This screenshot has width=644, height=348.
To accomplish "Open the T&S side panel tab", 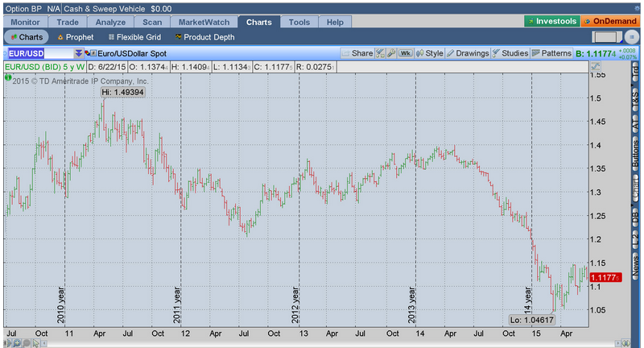I will pyautogui.click(x=635, y=98).
